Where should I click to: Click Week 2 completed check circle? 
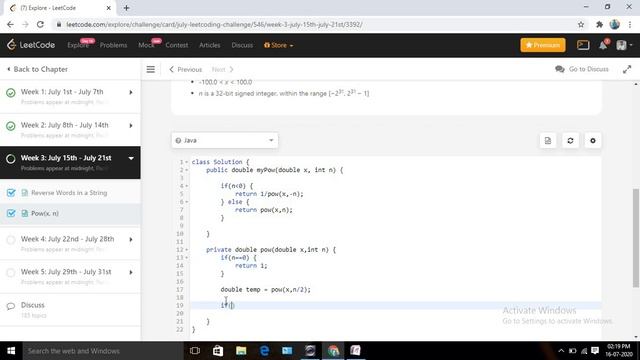point(11,126)
